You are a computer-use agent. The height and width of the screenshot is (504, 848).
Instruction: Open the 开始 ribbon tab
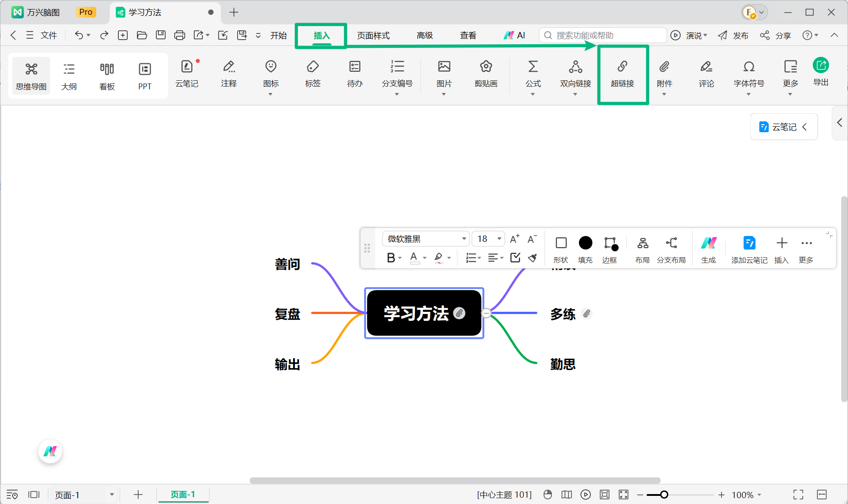point(279,35)
